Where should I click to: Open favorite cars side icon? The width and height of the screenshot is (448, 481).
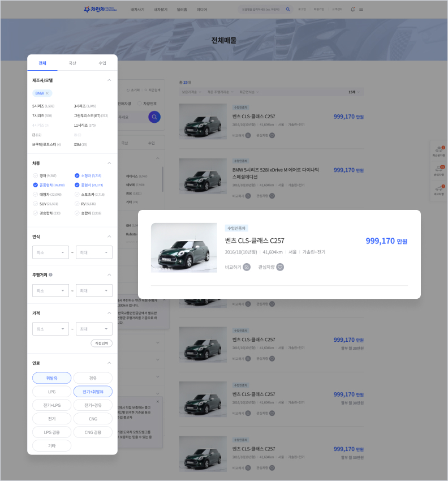439,170
